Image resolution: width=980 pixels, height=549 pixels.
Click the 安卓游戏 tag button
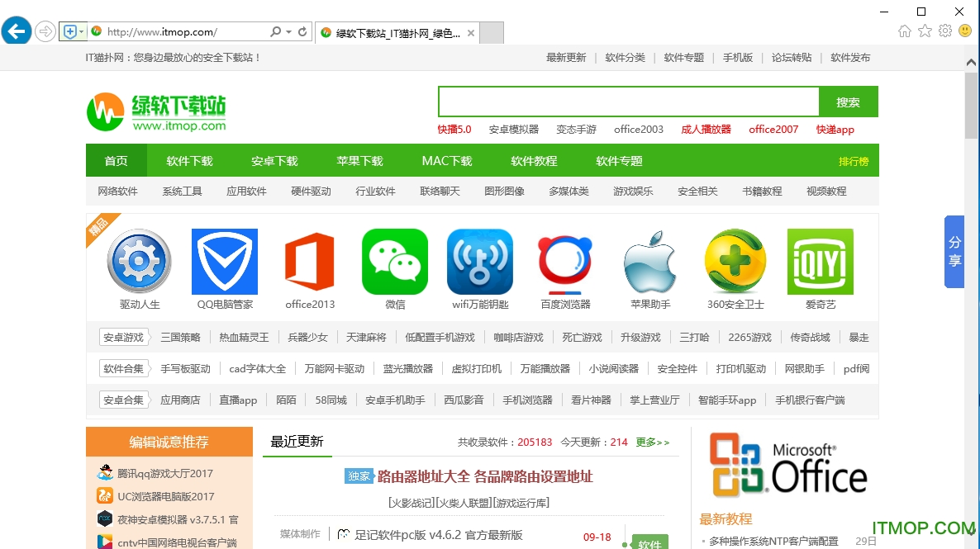click(124, 338)
